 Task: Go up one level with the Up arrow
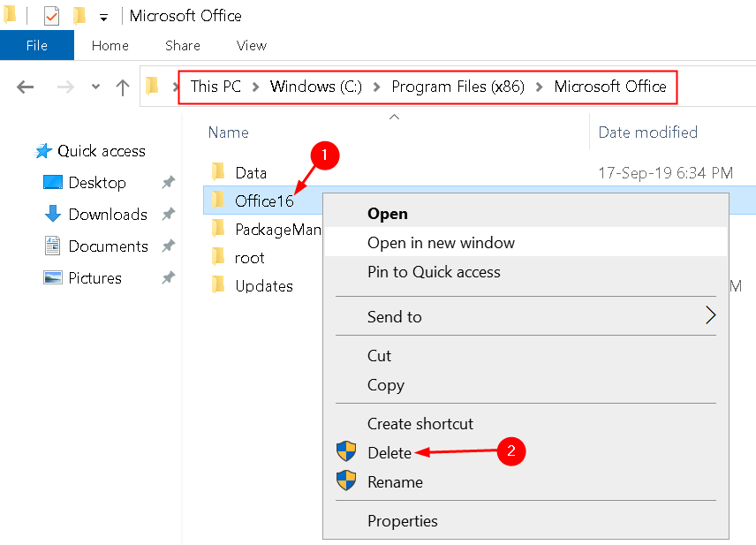point(123,87)
